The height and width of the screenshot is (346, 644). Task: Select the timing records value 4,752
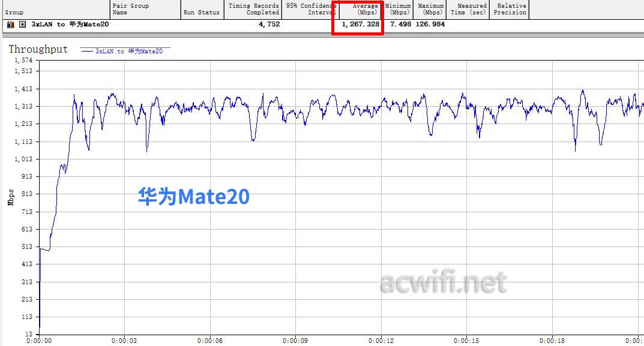(269, 24)
